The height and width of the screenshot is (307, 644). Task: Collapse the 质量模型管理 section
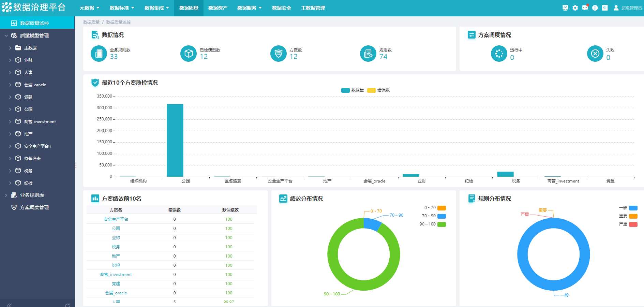(x=6, y=35)
